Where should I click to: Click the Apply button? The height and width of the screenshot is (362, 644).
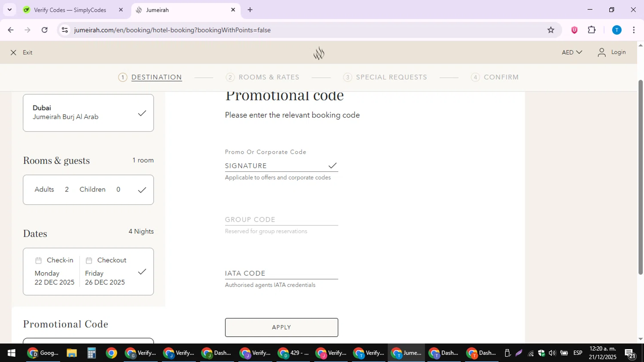click(x=282, y=328)
